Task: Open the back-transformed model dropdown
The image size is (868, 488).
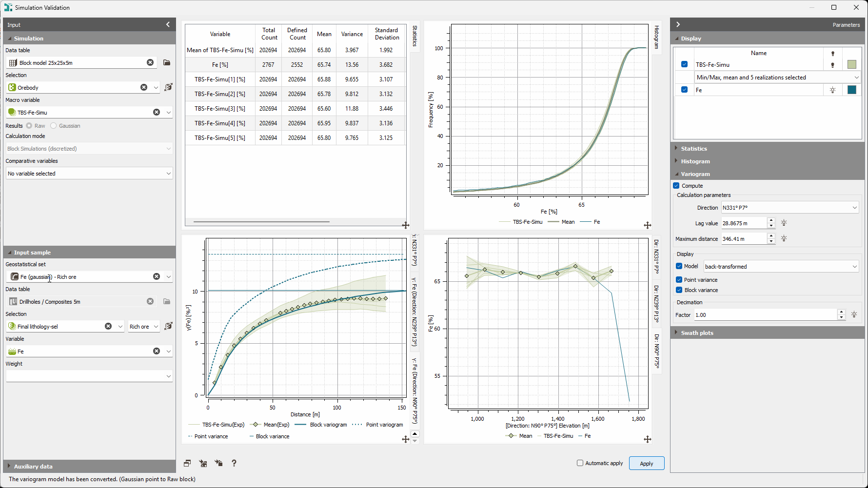Action: click(781, 267)
